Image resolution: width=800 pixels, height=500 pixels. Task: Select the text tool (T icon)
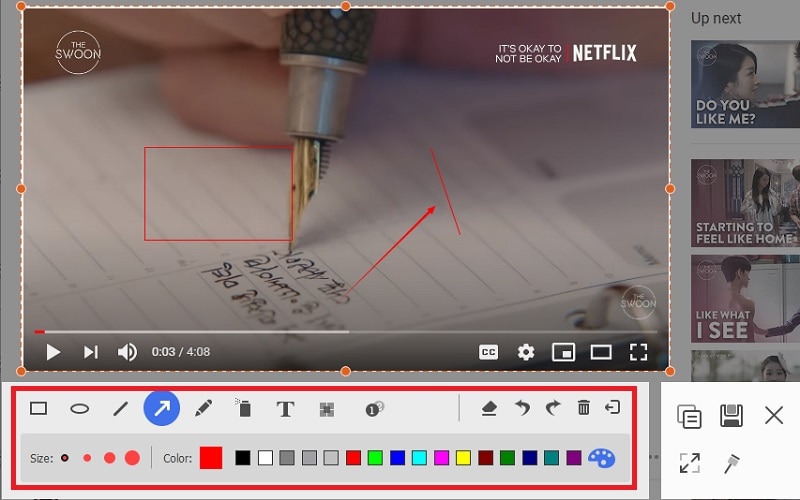coord(285,408)
